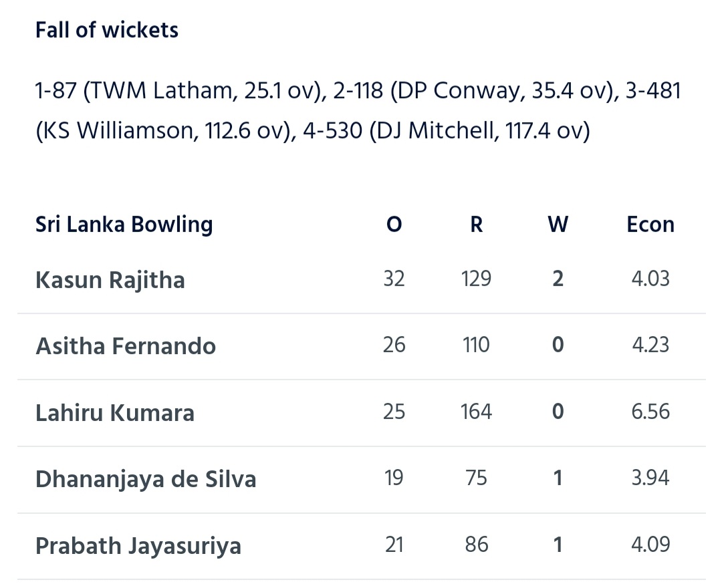Select the Fall of wickets heading
Viewport: 722px width, 588px height.
pyautogui.click(x=107, y=30)
